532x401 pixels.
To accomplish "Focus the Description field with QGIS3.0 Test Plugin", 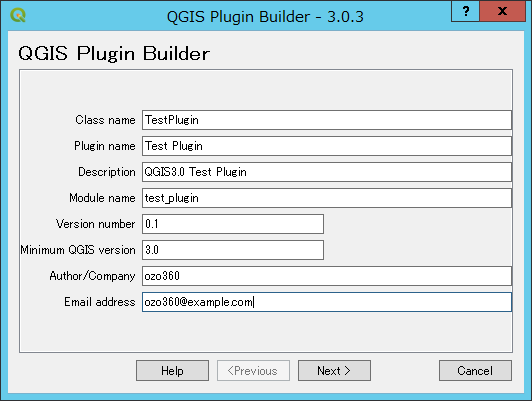I will click(327, 172).
